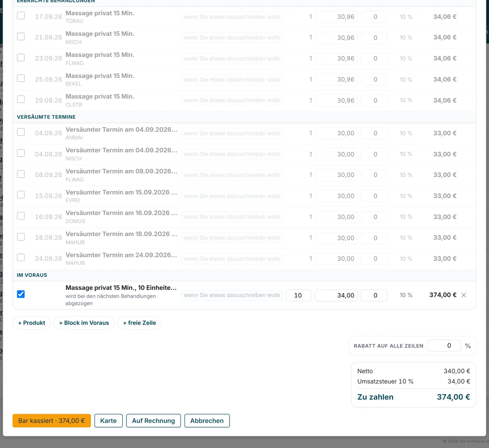Check the 08.09.26 FLWAG missed appointment
Image resolution: width=489 pixels, height=448 pixels.
tap(21, 174)
